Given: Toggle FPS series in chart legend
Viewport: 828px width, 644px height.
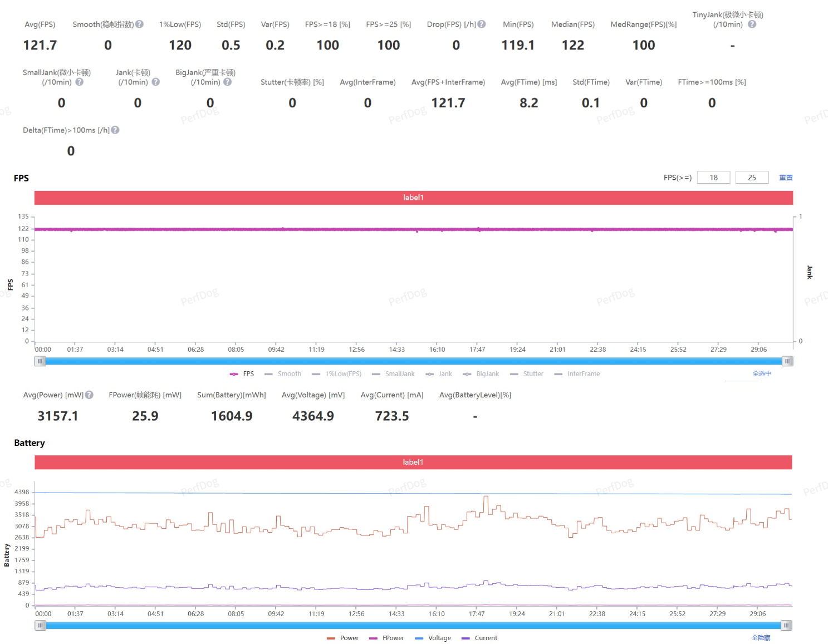Looking at the screenshot, I should click(x=242, y=374).
